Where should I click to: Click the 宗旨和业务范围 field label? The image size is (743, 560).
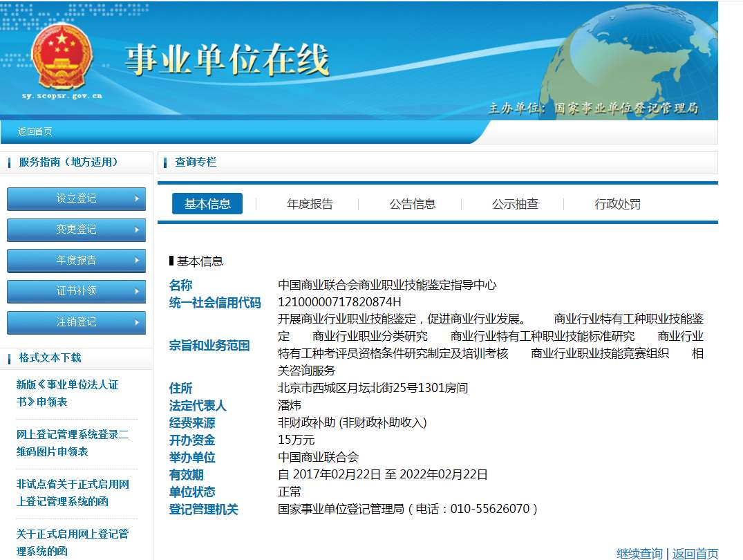pyautogui.click(x=209, y=345)
